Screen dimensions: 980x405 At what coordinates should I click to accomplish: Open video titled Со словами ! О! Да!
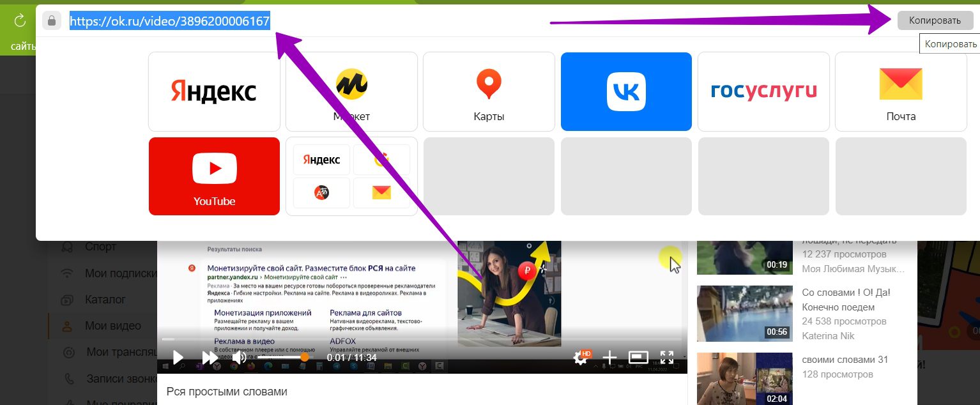click(x=846, y=300)
